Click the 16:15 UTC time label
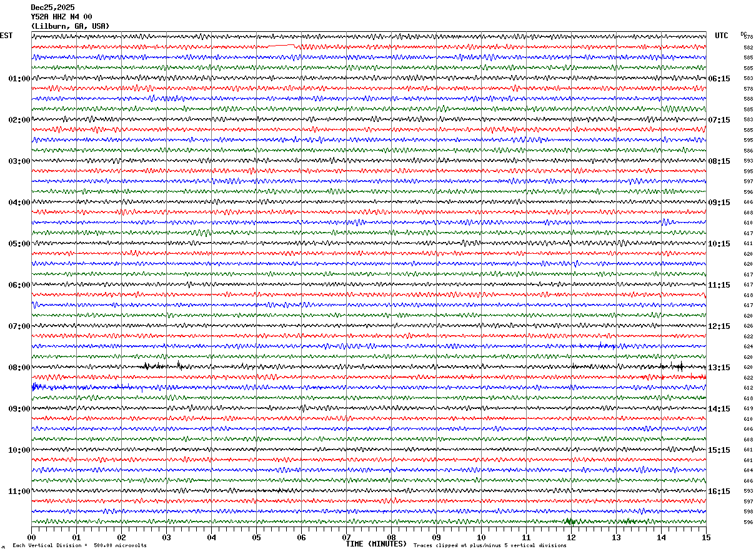Image resolution: width=756 pixels, height=554 pixels. point(719,491)
